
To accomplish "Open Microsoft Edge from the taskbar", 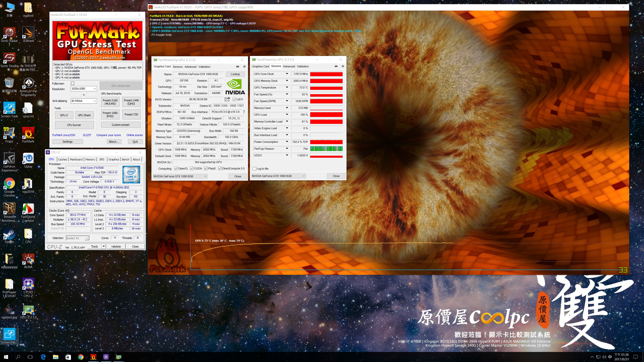I will coord(43,357).
